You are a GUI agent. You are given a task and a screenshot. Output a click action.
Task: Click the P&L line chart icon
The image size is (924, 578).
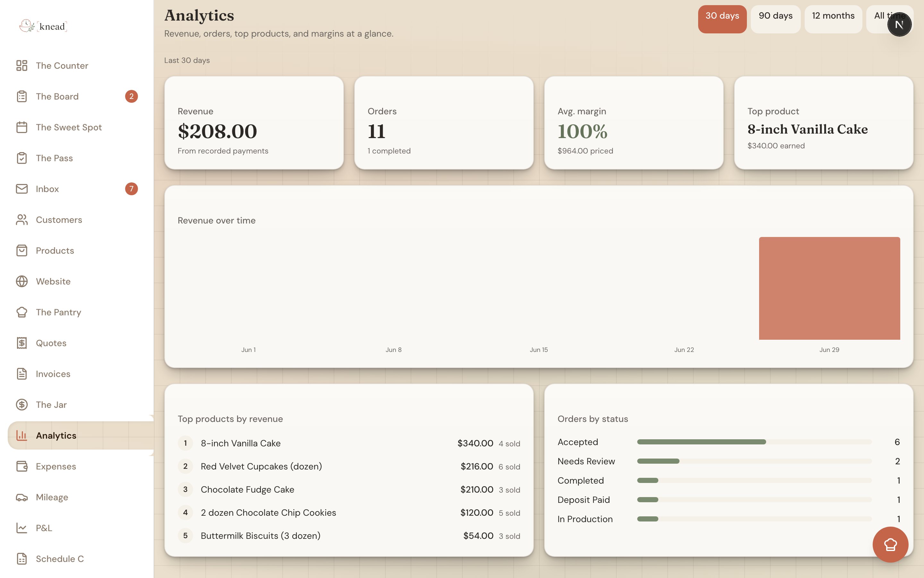[22, 528]
